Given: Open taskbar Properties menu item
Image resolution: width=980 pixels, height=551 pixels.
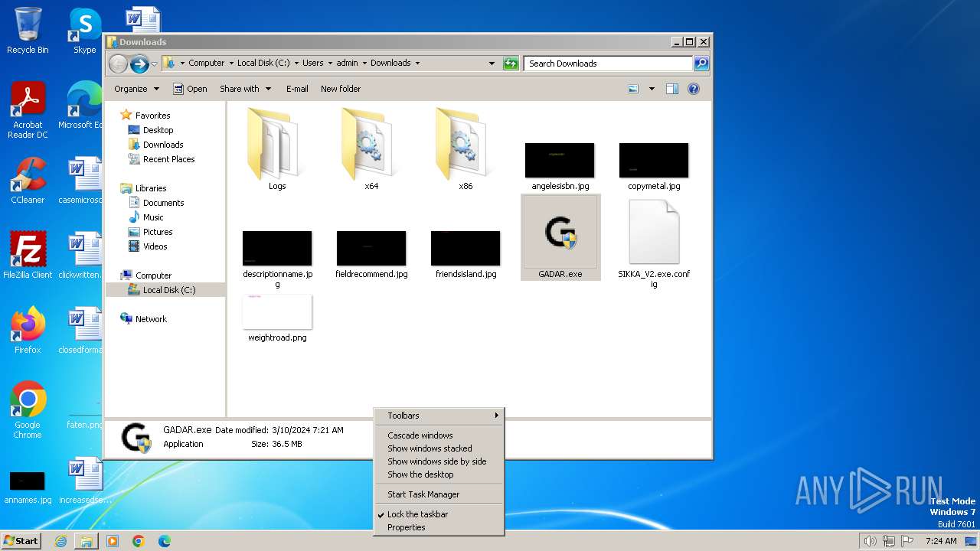Looking at the screenshot, I should coord(439,527).
